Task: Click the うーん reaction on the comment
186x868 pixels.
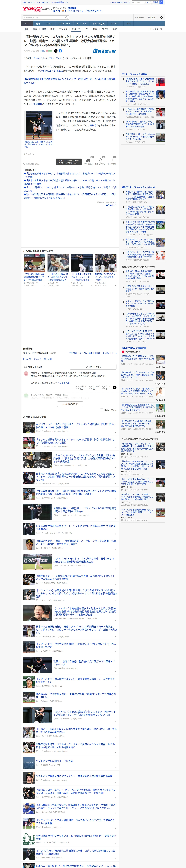Action: click(106, 388)
